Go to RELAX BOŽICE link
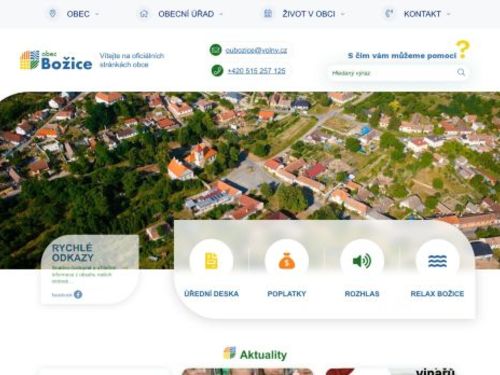 click(437, 294)
